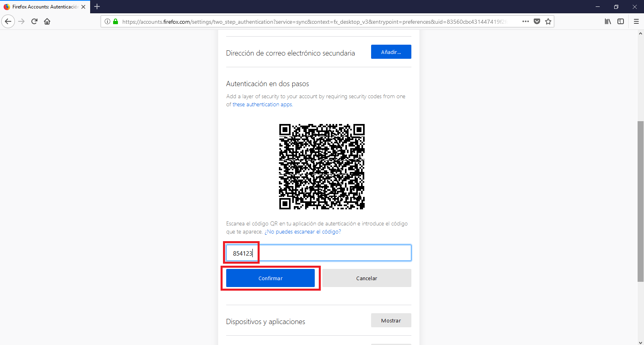Cancel two-step authentication setup
This screenshot has width=644, height=345.
[367, 278]
